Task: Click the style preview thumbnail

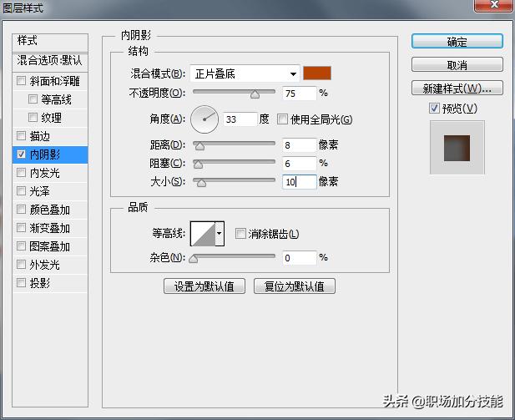Action: 457,148
